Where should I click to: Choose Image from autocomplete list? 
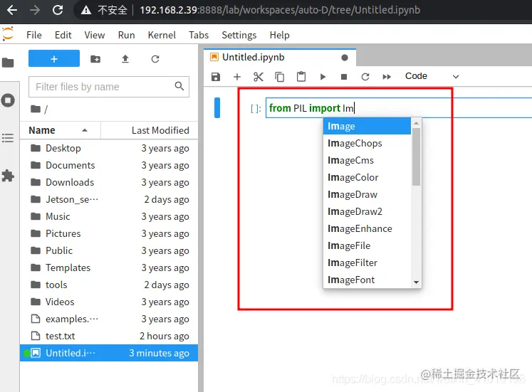click(x=367, y=126)
